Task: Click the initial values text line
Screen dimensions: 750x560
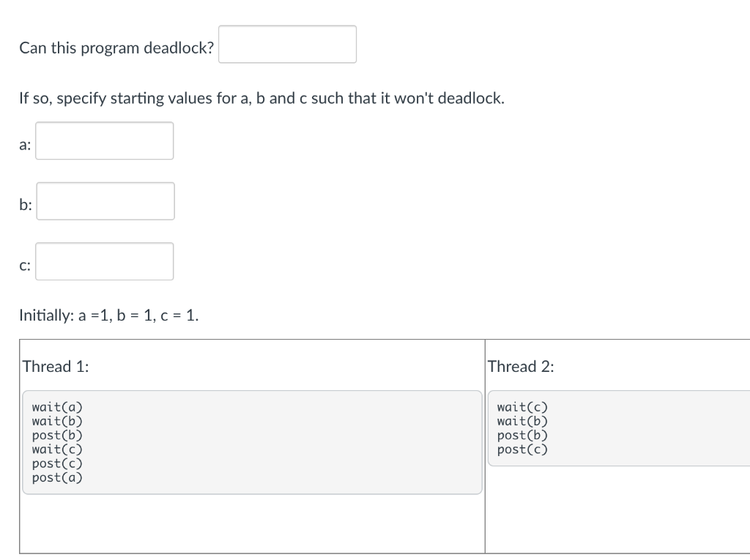Action: (x=108, y=316)
